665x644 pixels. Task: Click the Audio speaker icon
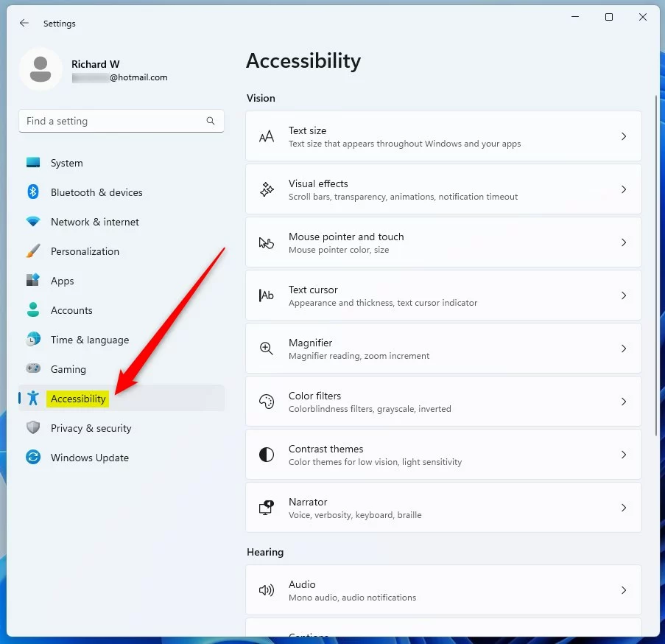[x=267, y=590]
